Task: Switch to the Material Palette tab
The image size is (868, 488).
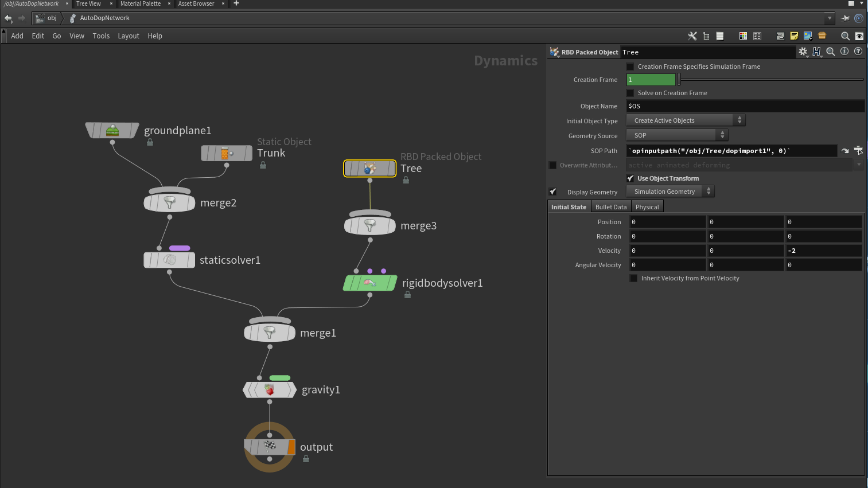Action: 141,3
